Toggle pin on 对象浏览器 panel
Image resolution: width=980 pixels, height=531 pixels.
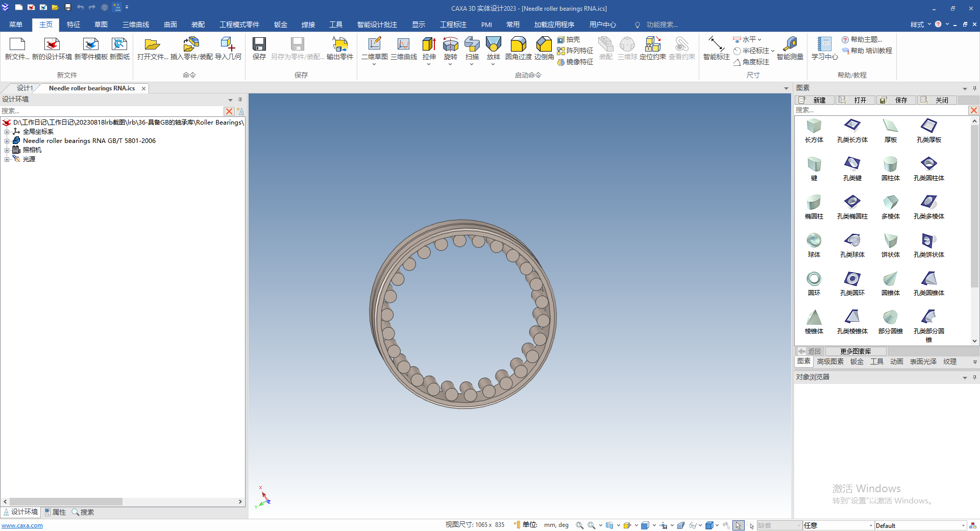point(974,377)
